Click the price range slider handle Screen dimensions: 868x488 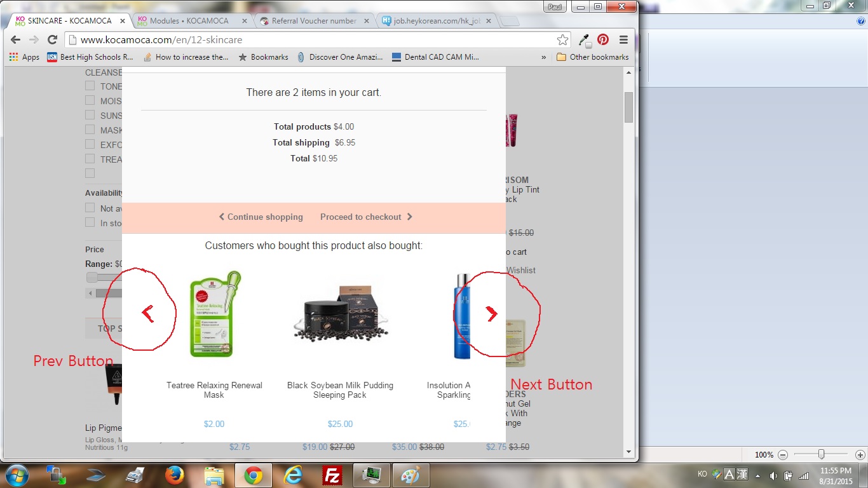point(92,277)
